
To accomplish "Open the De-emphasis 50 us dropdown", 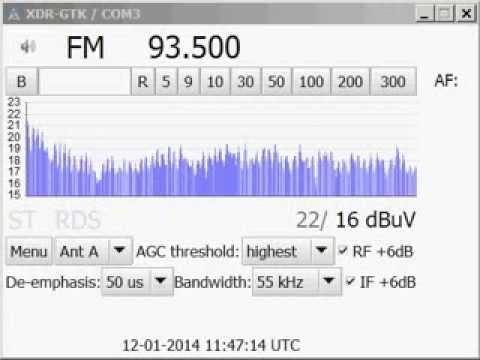I will (137, 282).
